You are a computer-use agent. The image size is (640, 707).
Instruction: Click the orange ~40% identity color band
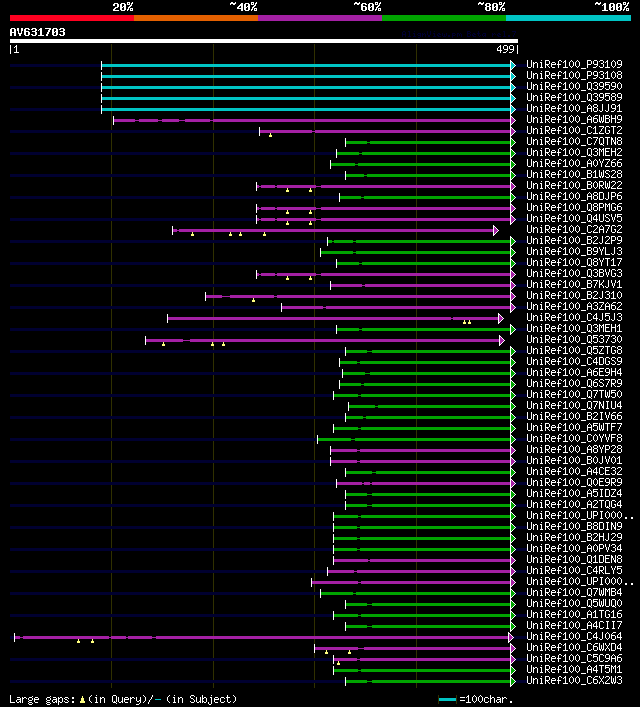(x=196, y=18)
